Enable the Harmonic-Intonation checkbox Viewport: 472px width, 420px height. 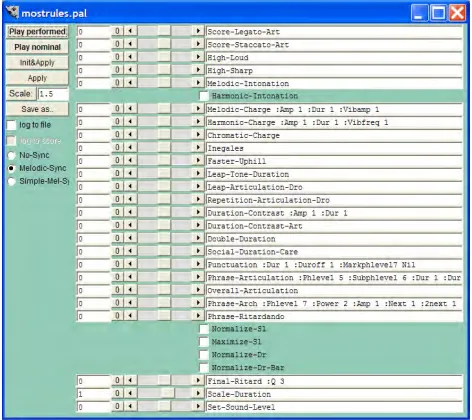tap(204, 96)
